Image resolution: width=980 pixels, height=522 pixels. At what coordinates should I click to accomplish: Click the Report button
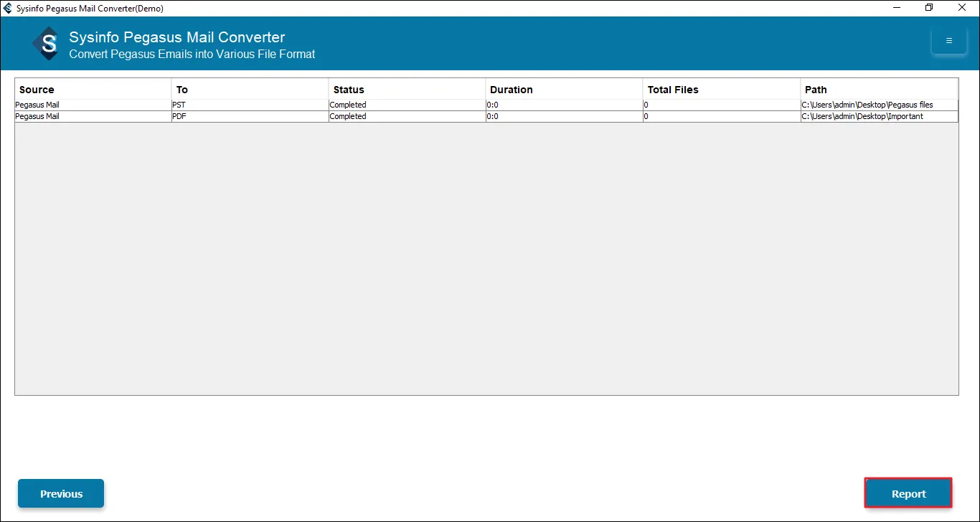pyautogui.click(x=908, y=493)
